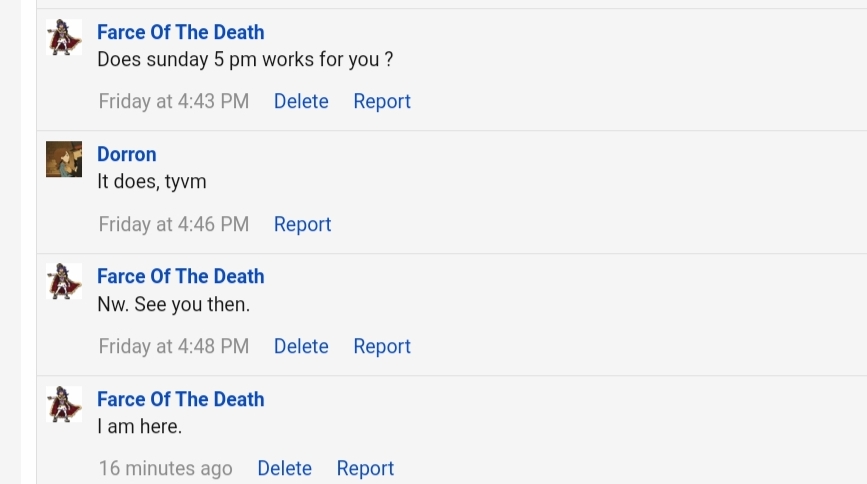The height and width of the screenshot is (484, 867).
Task: Delete the 'I am here.' message
Action: click(x=284, y=468)
